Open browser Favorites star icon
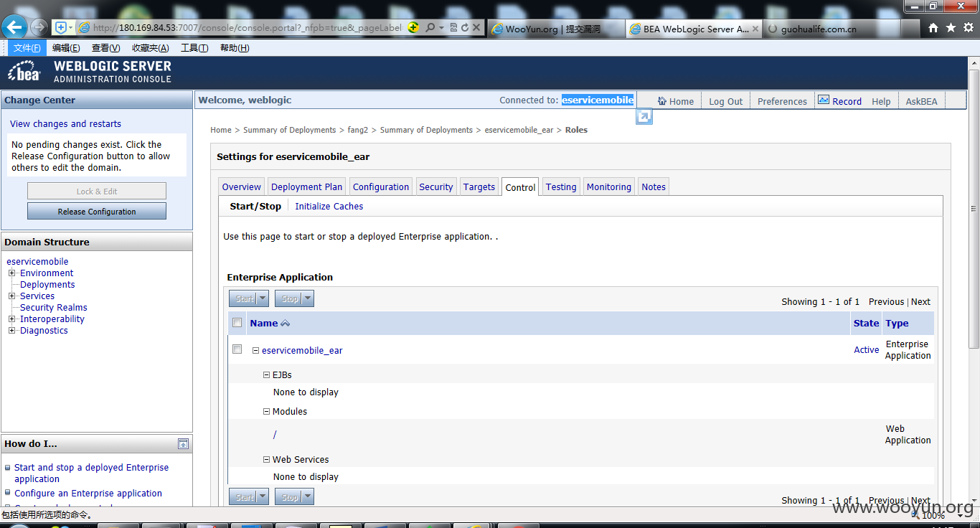Viewport: 980px width, 528px height. point(951,28)
